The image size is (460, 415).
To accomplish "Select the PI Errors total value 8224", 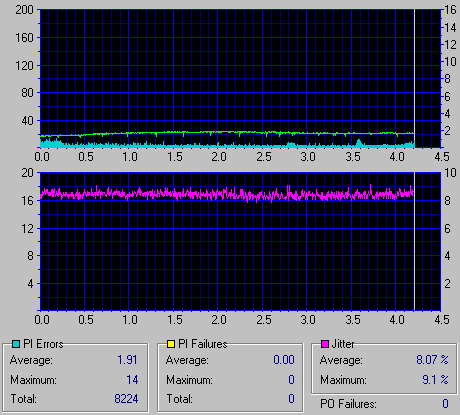I will coord(126,399).
